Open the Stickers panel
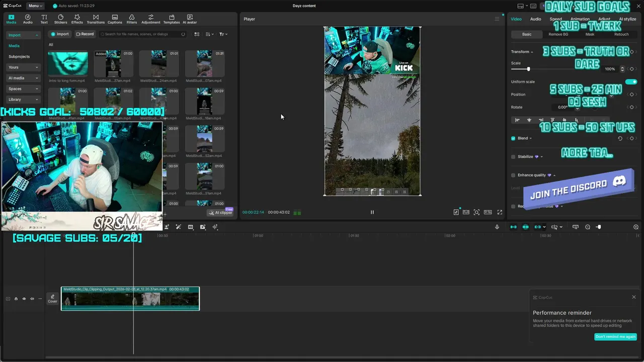This screenshot has height=362, width=644. click(60, 19)
